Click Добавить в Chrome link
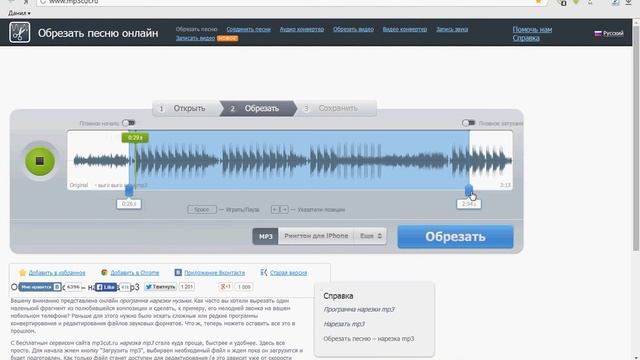The width and height of the screenshot is (640, 360). click(x=135, y=273)
